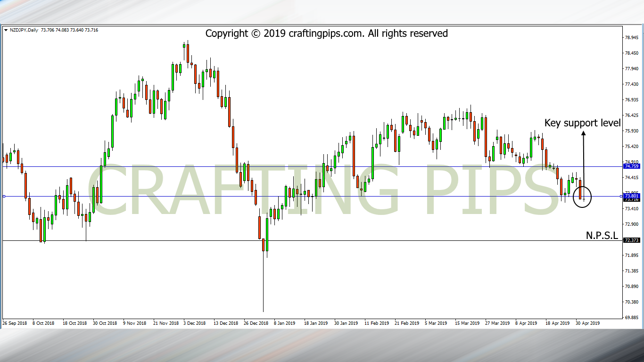Click the 5 Mar 2019 date label
The image size is (644, 362).
coord(436,323)
